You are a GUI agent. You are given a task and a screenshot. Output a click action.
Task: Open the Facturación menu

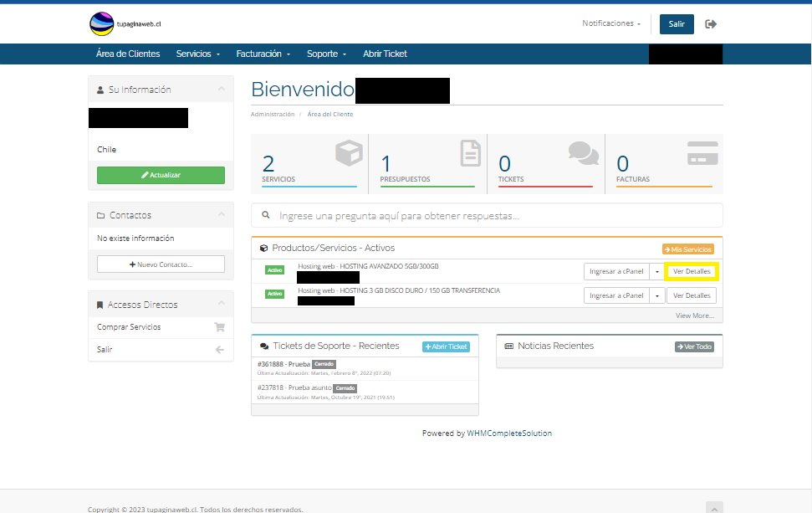pos(263,54)
